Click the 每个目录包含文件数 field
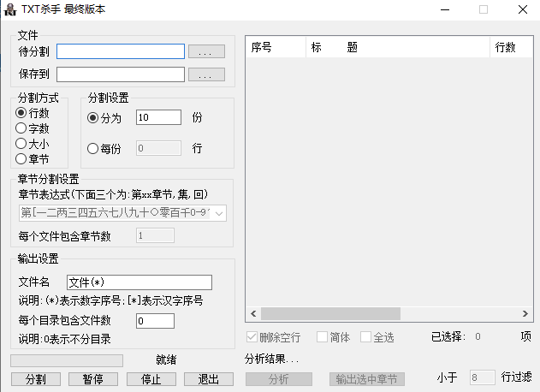The width and height of the screenshot is (540, 392). (155, 321)
